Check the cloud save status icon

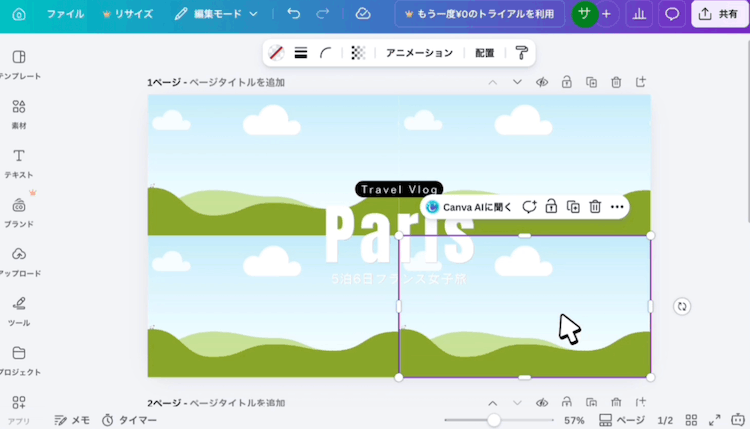[363, 14]
